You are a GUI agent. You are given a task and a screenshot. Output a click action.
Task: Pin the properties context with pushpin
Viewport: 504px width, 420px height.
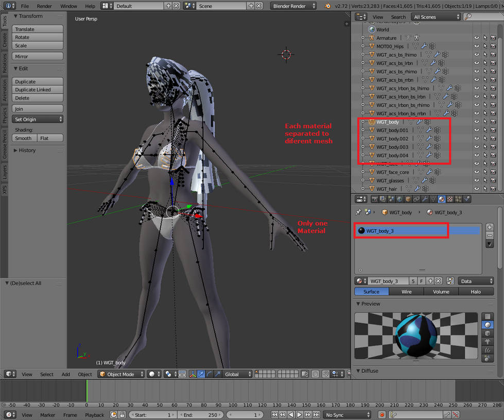click(358, 212)
